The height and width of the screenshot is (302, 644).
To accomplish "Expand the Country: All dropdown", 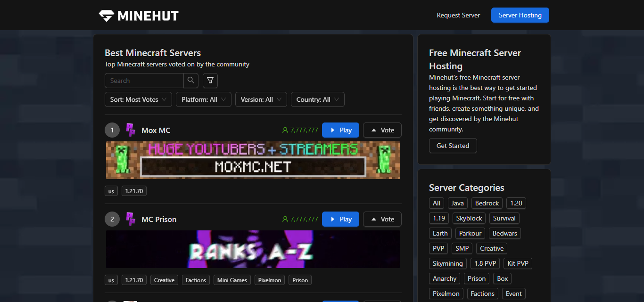I will click(x=318, y=99).
